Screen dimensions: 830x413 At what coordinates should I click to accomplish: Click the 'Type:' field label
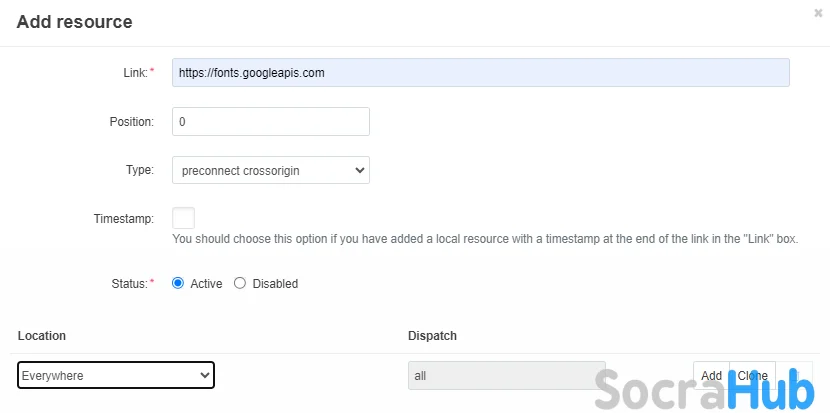[140, 170]
